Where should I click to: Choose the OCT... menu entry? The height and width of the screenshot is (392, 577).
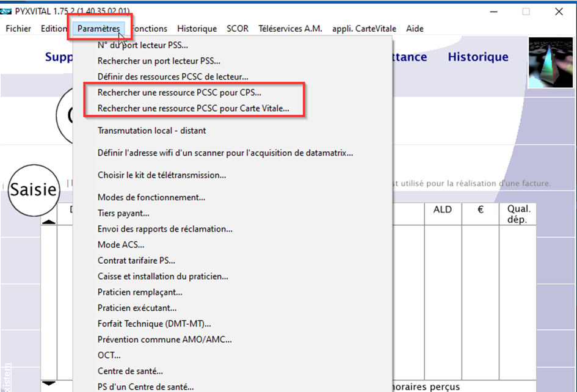(233, 356)
